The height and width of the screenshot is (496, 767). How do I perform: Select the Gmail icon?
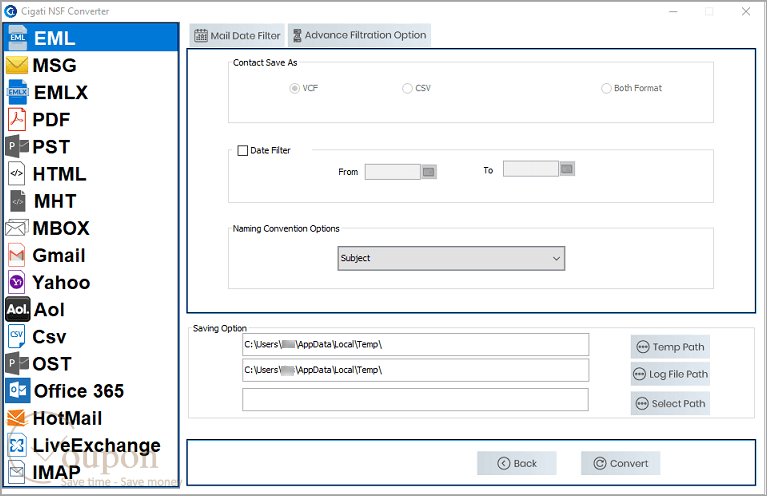coord(17,255)
